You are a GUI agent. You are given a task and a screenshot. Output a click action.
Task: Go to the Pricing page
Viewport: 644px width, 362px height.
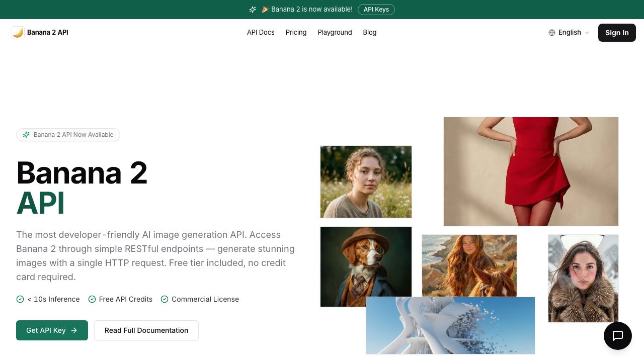[296, 33]
